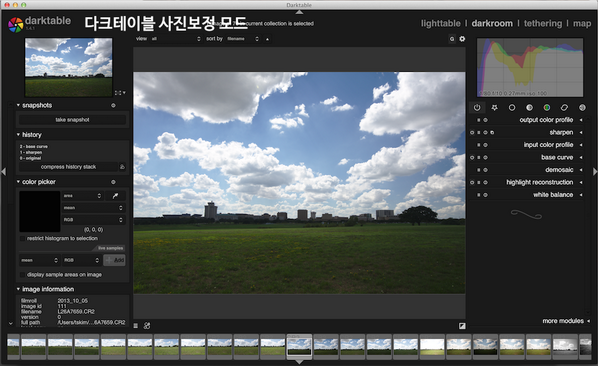Image resolution: width=598 pixels, height=366 pixels.
Task: Reset the color picker panel
Action: (113, 182)
